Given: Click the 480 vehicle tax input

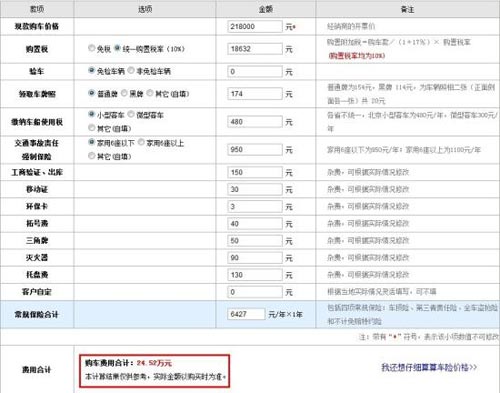Looking at the screenshot, I should 255,122.
